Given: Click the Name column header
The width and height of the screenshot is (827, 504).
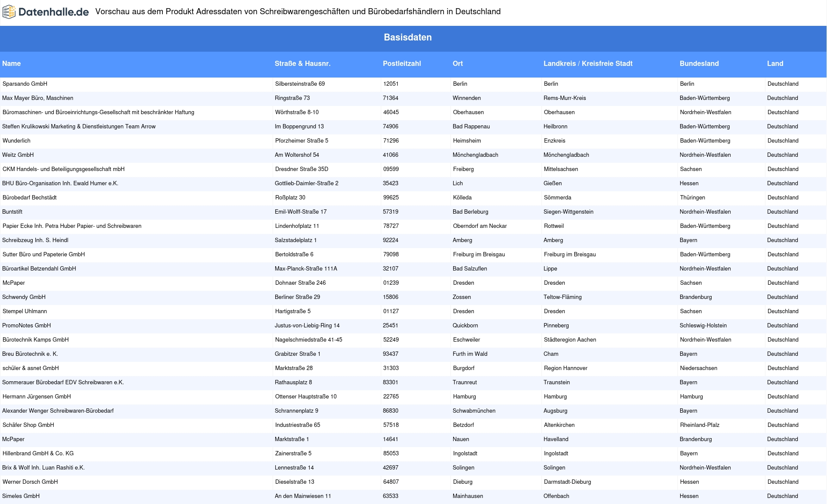Looking at the screenshot, I should (12, 64).
